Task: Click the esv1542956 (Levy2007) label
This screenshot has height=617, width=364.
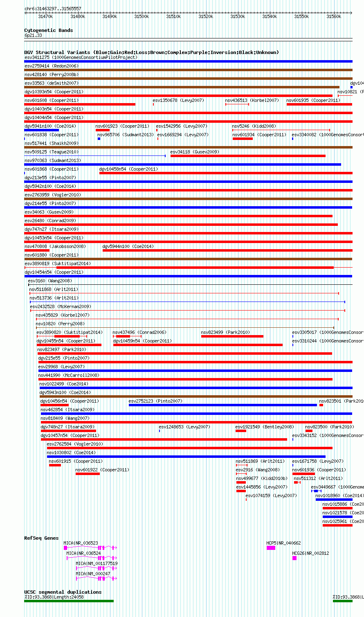Action: 182,126
